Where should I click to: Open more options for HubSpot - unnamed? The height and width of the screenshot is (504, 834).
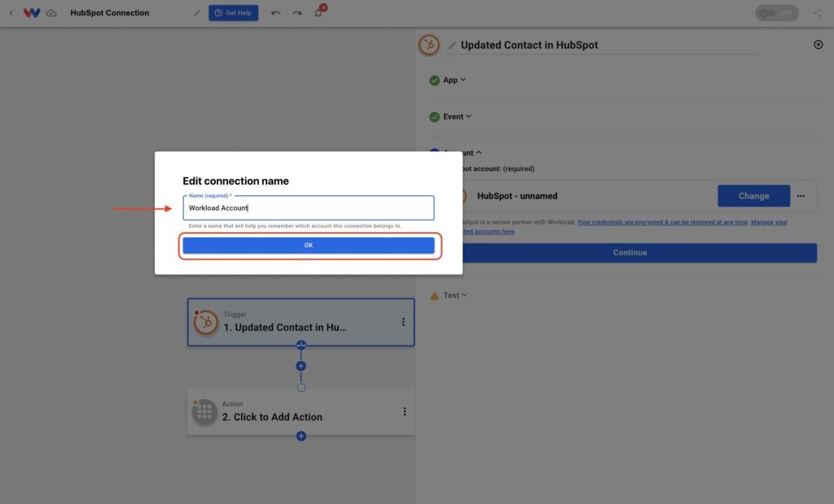pos(801,196)
